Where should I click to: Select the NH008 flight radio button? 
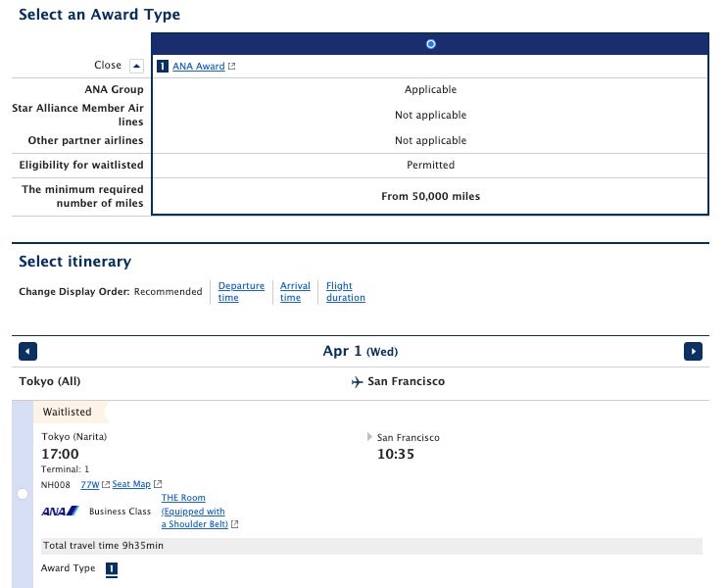tap(23, 494)
